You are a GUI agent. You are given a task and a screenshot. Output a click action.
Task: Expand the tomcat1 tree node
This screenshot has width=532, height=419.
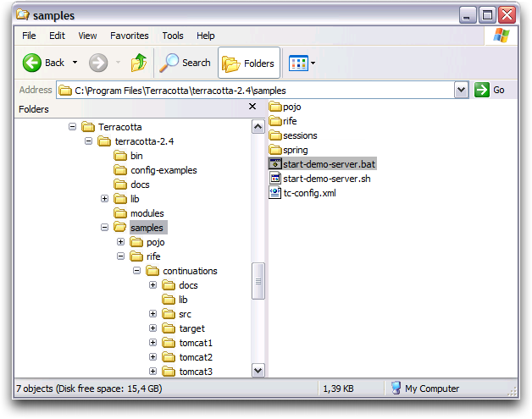(x=153, y=343)
